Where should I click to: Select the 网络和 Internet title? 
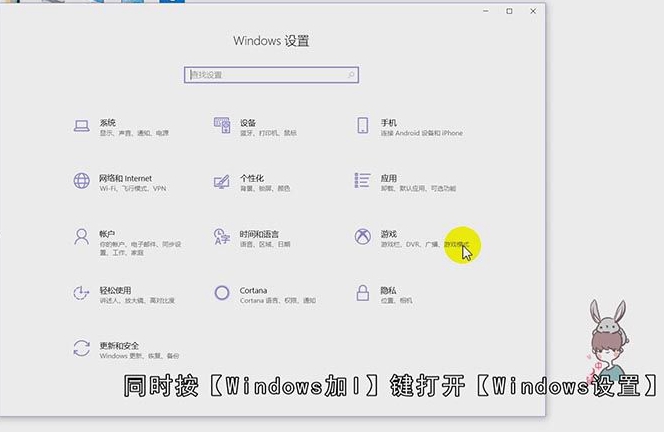pos(125,178)
